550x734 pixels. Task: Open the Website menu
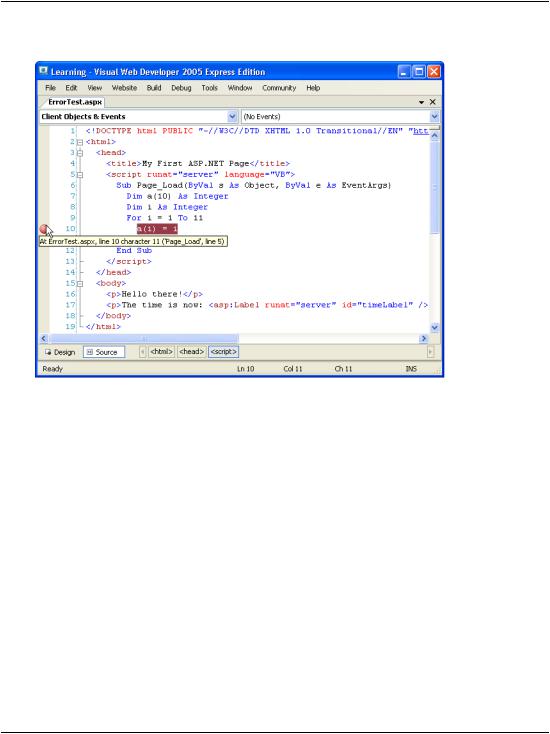(124, 88)
